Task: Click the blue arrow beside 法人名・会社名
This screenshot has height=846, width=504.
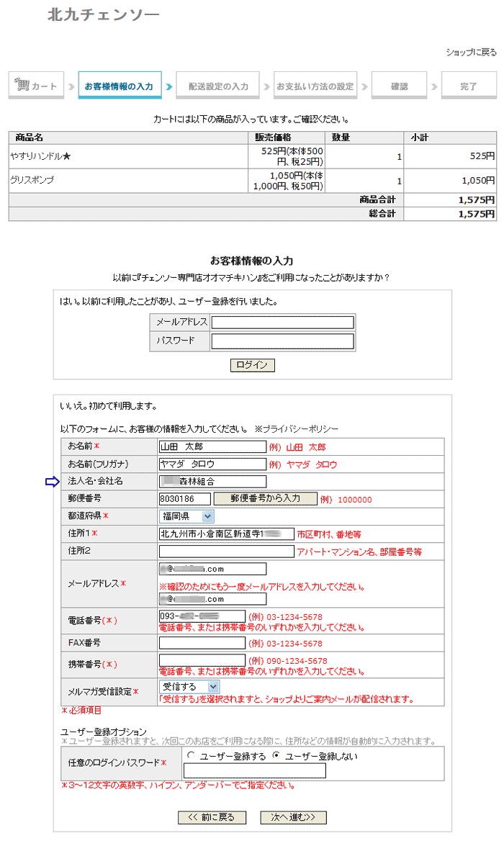Action: pyautogui.click(x=52, y=482)
